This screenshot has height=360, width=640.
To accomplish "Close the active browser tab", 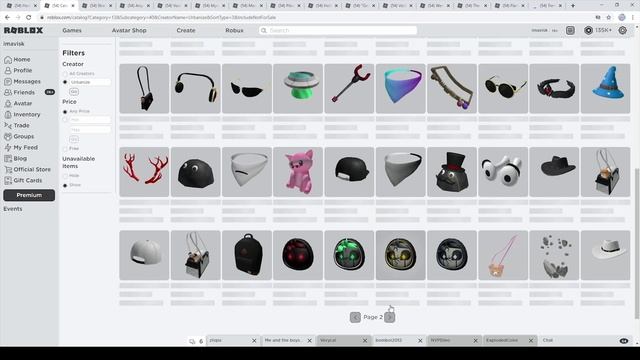I will pyautogui.click(x=73, y=6).
